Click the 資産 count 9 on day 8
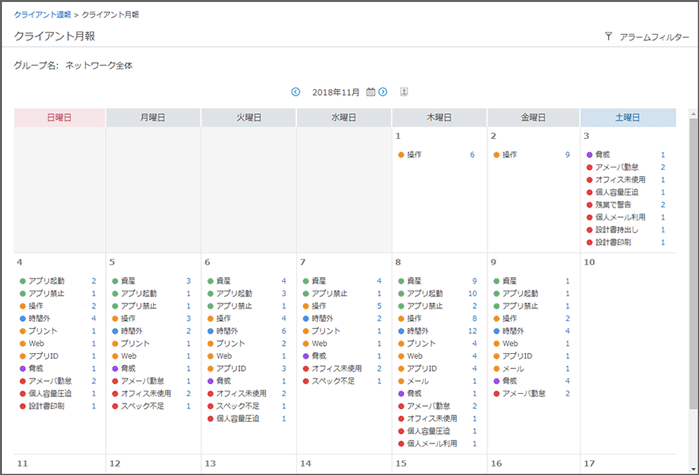 (x=473, y=281)
